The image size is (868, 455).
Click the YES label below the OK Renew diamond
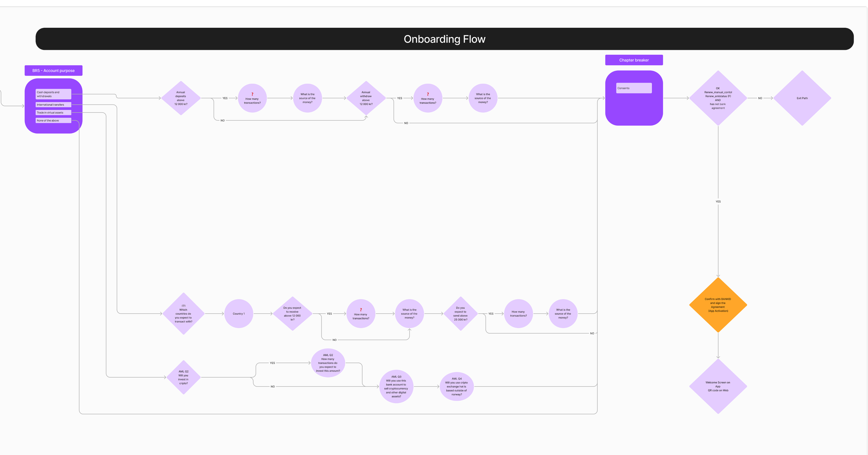pyautogui.click(x=718, y=202)
